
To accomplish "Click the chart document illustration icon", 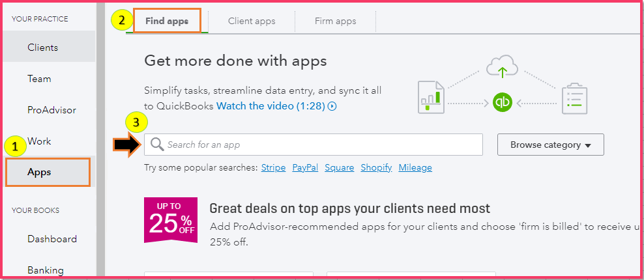I will 432,97.
